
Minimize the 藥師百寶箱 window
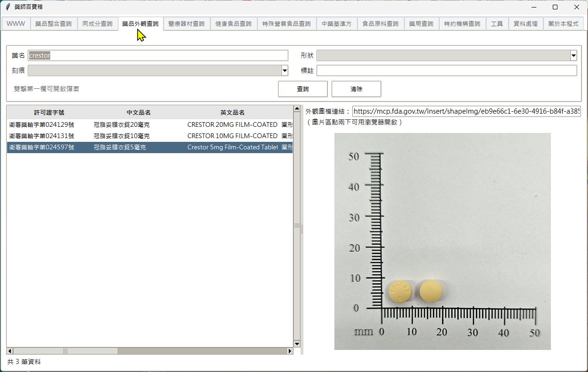[534, 7]
